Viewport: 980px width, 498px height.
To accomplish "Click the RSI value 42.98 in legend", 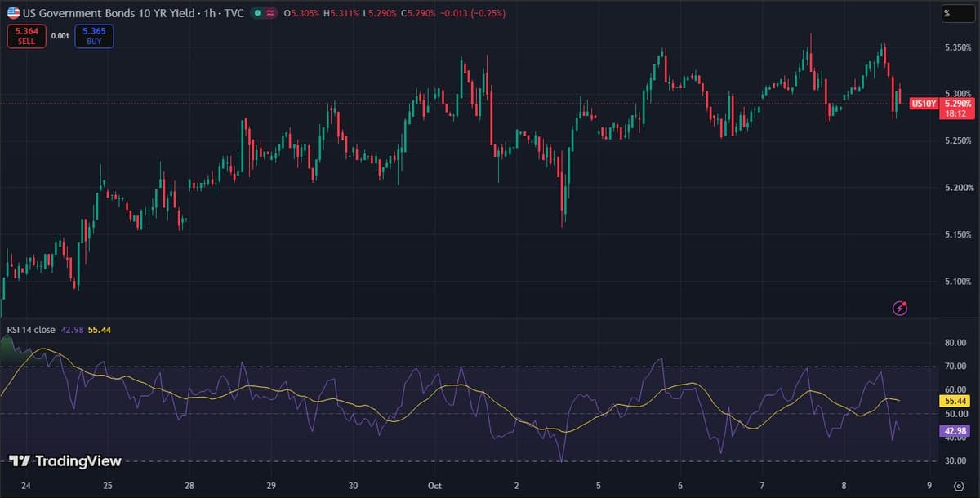I will point(72,330).
